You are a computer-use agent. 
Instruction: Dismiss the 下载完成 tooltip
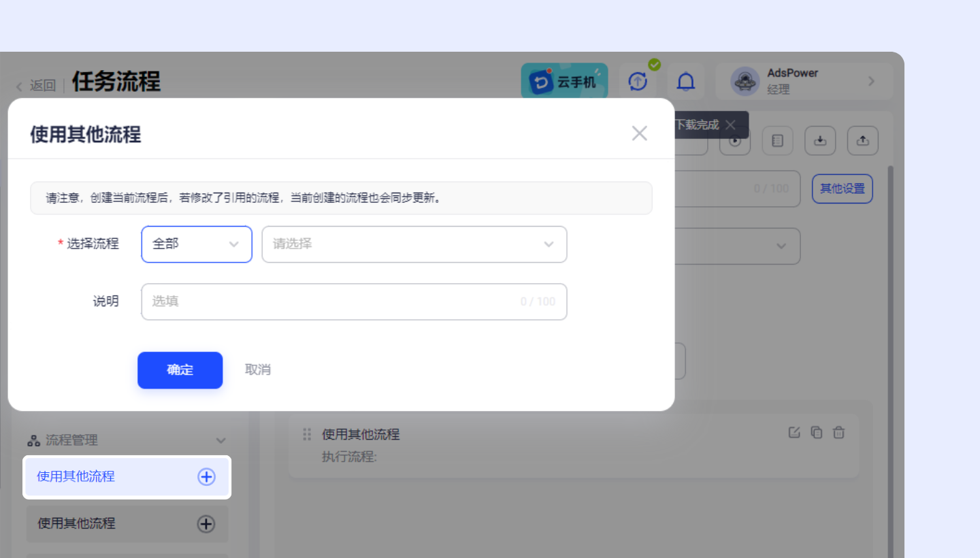pos(730,125)
